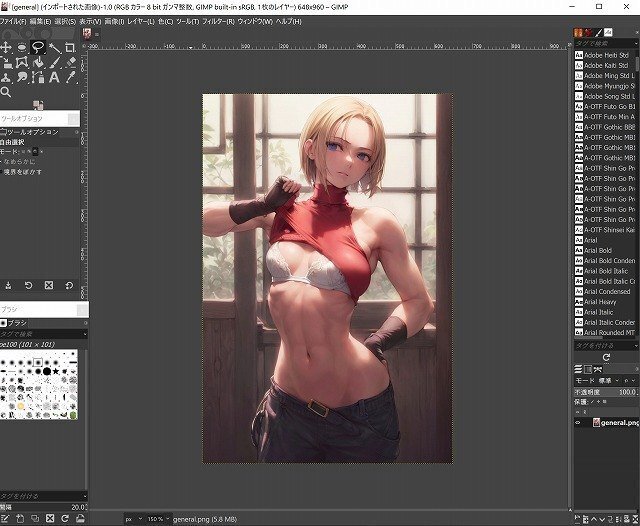Open brush as image icon
The width and height of the screenshot is (640, 526).
pos(80,519)
